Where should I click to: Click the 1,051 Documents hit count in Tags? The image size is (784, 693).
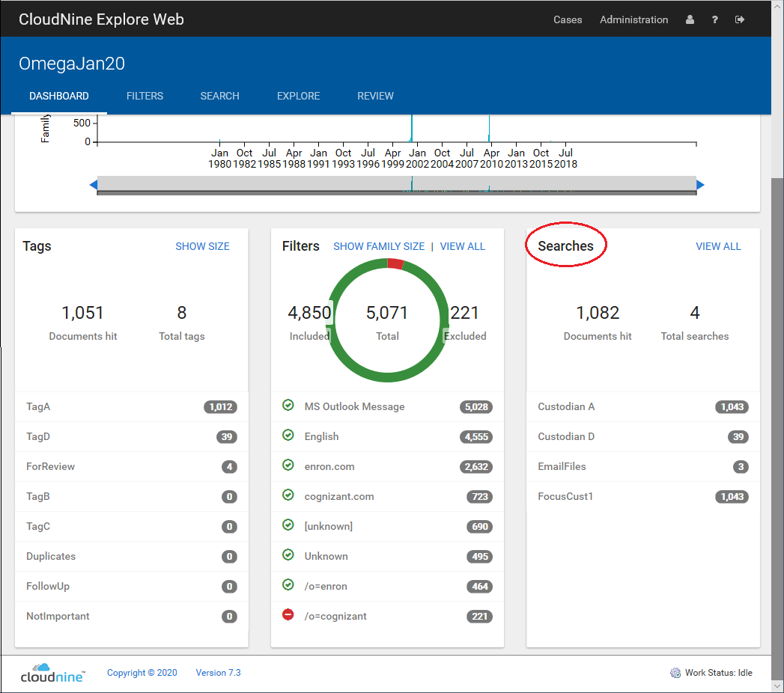[x=82, y=313]
